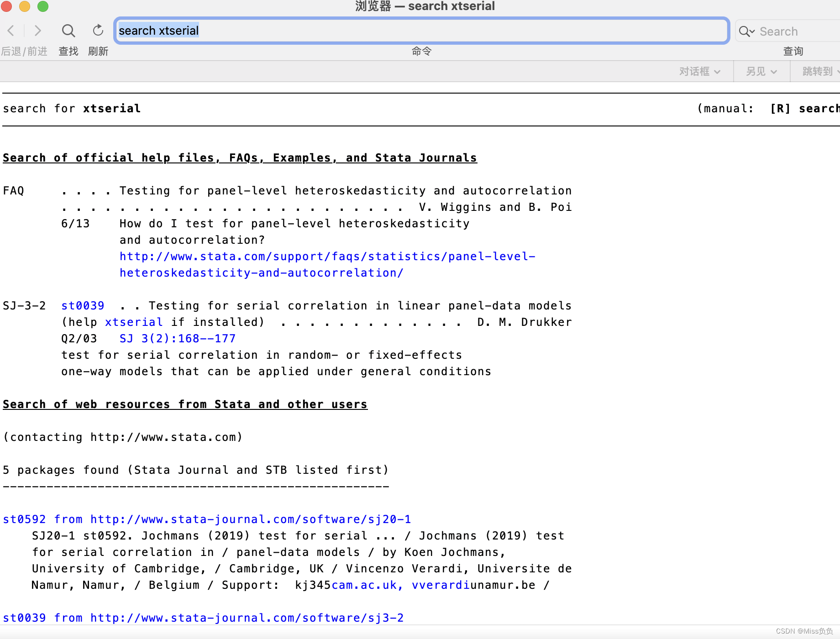Click heading 'Search of official help files, FAQs'
This screenshot has width=840, height=639.
tap(240, 158)
